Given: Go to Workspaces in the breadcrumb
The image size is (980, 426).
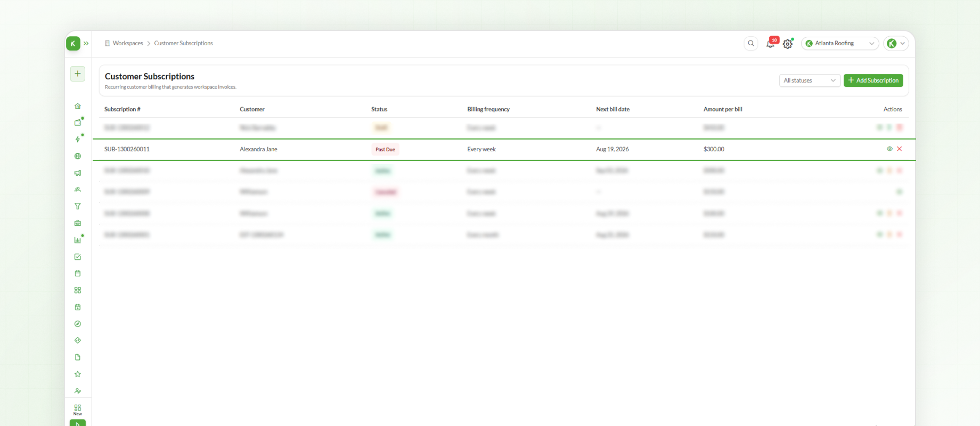Looking at the screenshot, I should [128, 43].
